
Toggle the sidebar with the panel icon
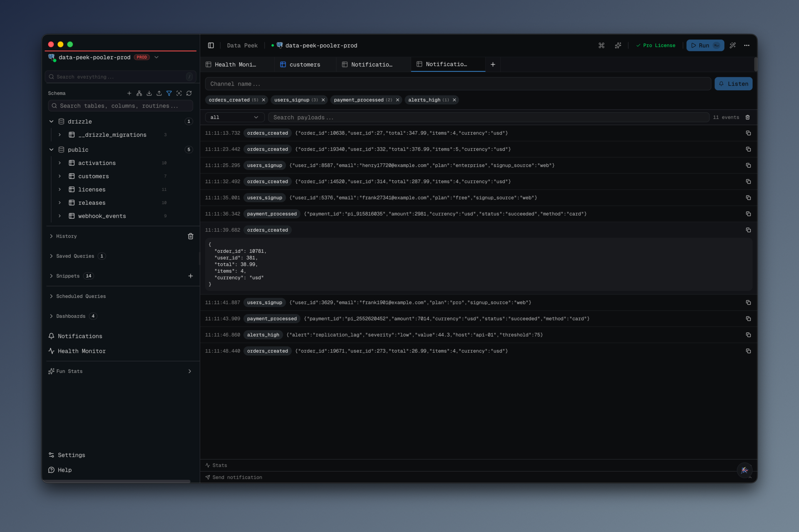pos(211,45)
